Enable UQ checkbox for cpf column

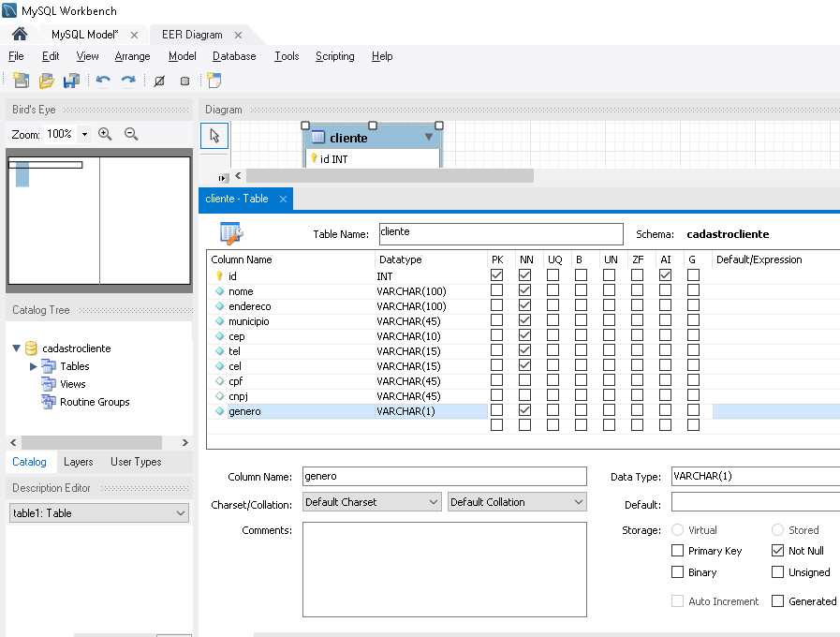point(553,379)
